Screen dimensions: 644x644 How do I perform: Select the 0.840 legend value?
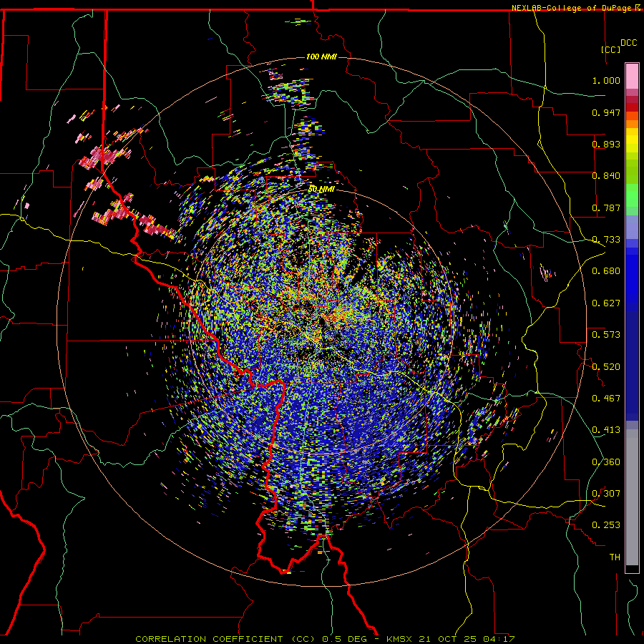point(606,176)
